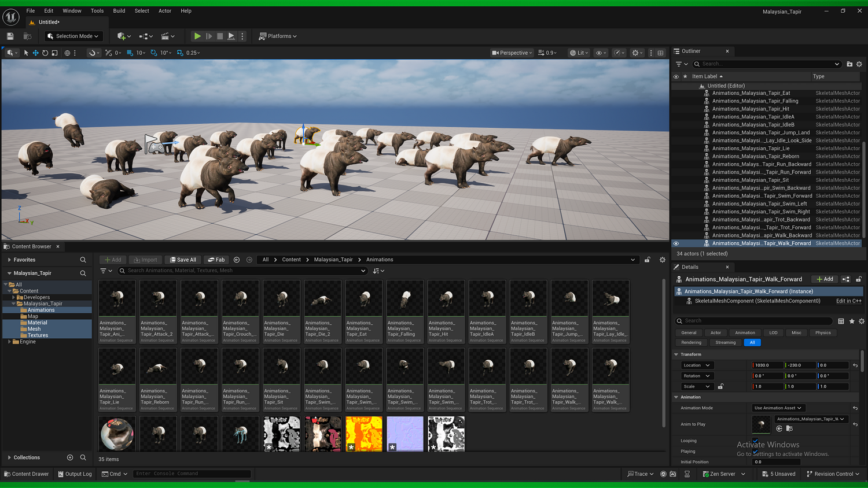Toggle the Playing checkbox
The image size is (868, 488).
point(755,452)
